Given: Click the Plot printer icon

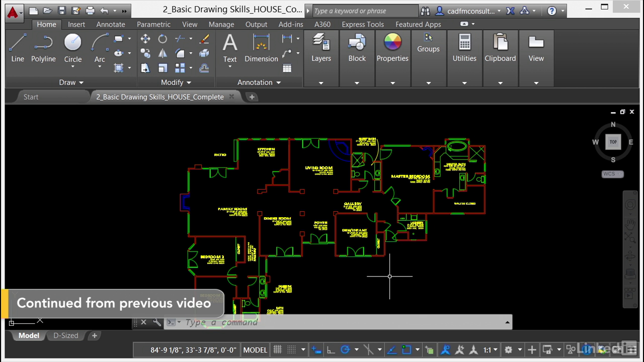Looking at the screenshot, I should click(90, 11).
